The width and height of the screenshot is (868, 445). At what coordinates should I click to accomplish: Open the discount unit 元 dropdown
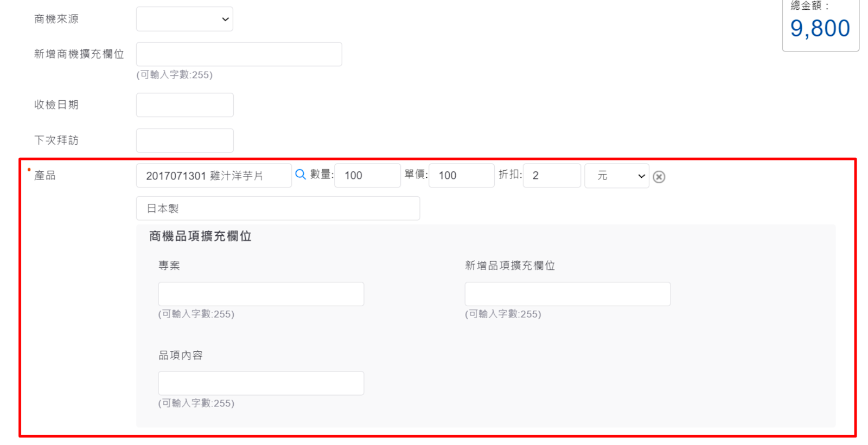617,176
